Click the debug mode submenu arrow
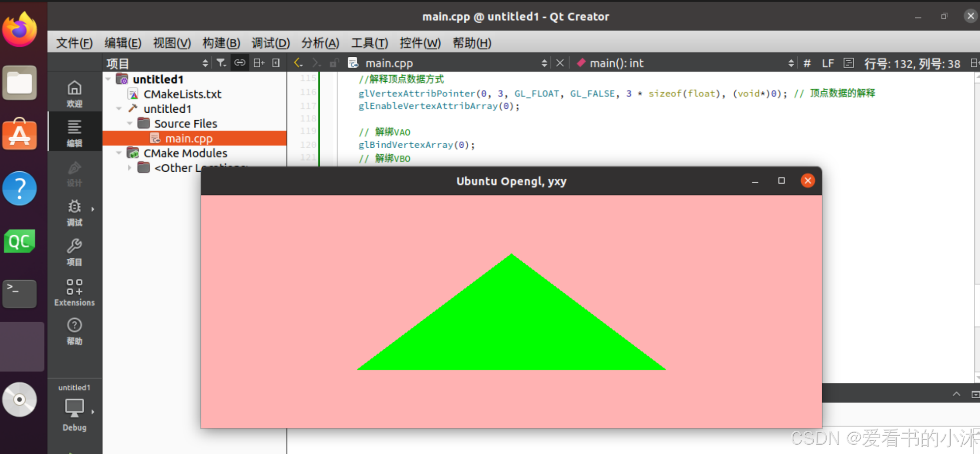The height and width of the screenshot is (454, 980). [x=93, y=209]
